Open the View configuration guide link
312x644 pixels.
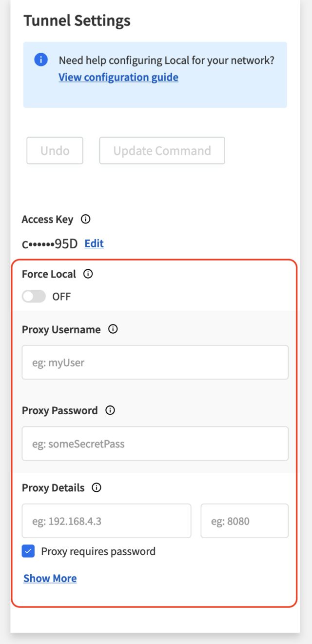click(x=118, y=77)
